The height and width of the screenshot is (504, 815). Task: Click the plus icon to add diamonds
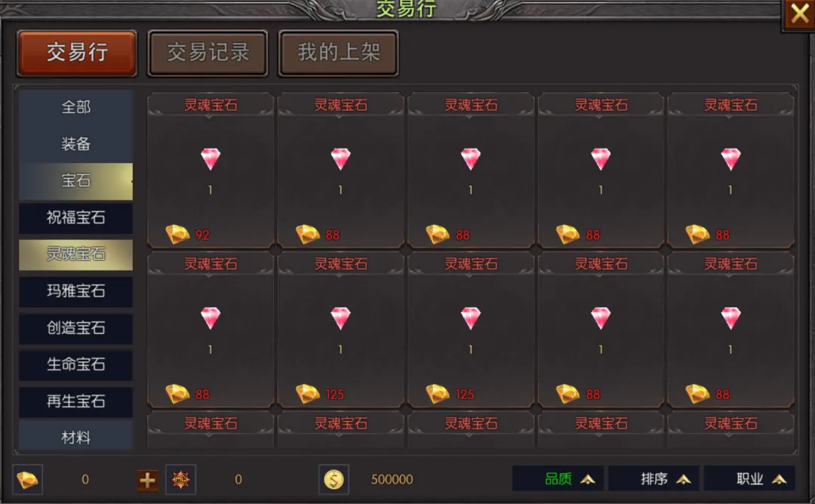(x=148, y=480)
